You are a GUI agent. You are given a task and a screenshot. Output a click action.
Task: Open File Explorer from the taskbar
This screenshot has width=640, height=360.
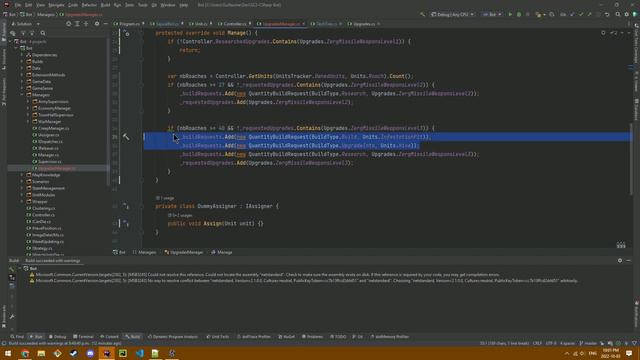(41, 353)
